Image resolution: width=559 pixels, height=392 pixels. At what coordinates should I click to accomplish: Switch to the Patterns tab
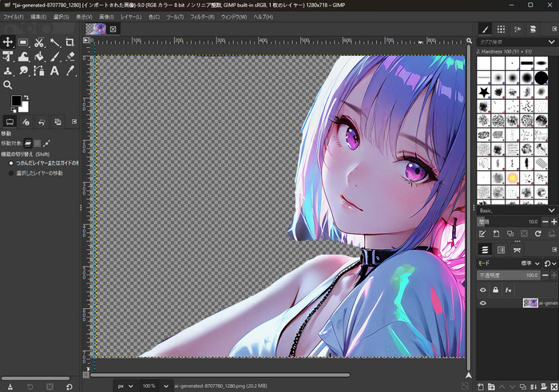coord(501,30)
